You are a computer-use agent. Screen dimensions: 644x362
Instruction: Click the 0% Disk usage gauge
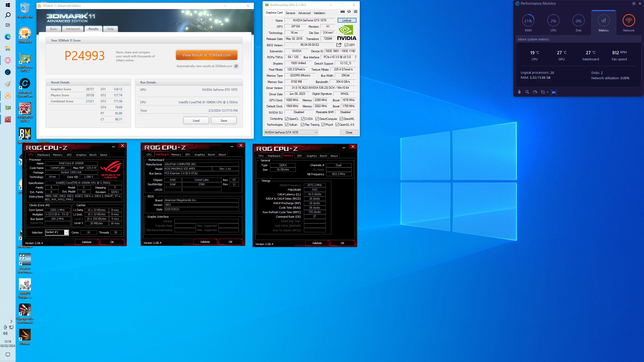(578, 21)
